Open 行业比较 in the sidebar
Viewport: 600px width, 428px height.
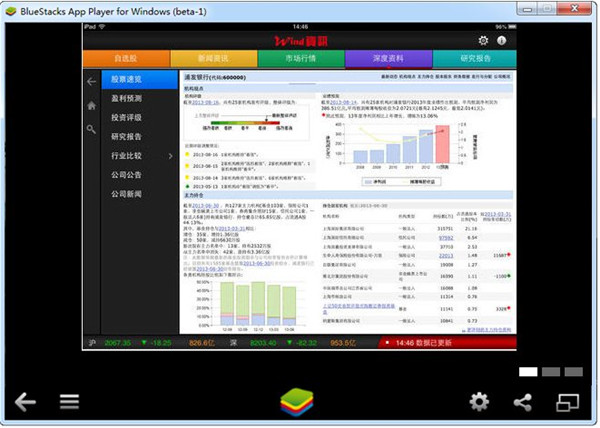[x=140, y=156]
